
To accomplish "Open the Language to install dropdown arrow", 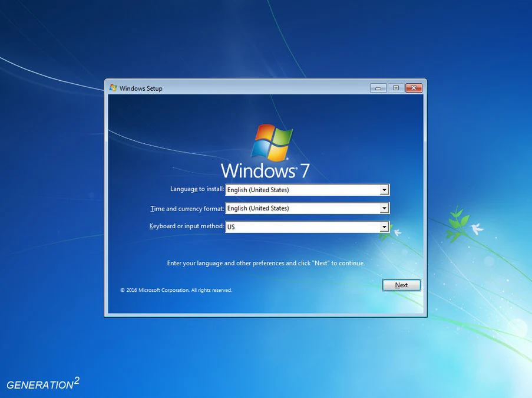I will (384, 190).
